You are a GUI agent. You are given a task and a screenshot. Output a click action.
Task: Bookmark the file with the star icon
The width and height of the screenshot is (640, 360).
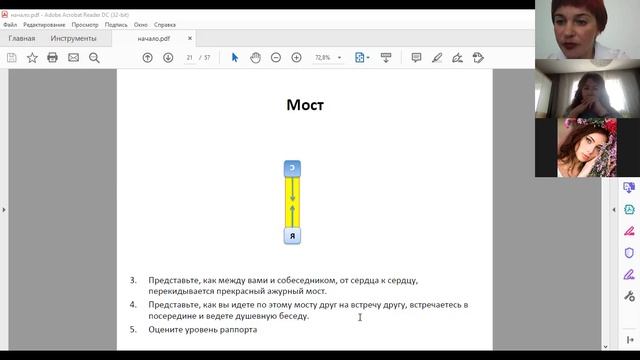32,58
